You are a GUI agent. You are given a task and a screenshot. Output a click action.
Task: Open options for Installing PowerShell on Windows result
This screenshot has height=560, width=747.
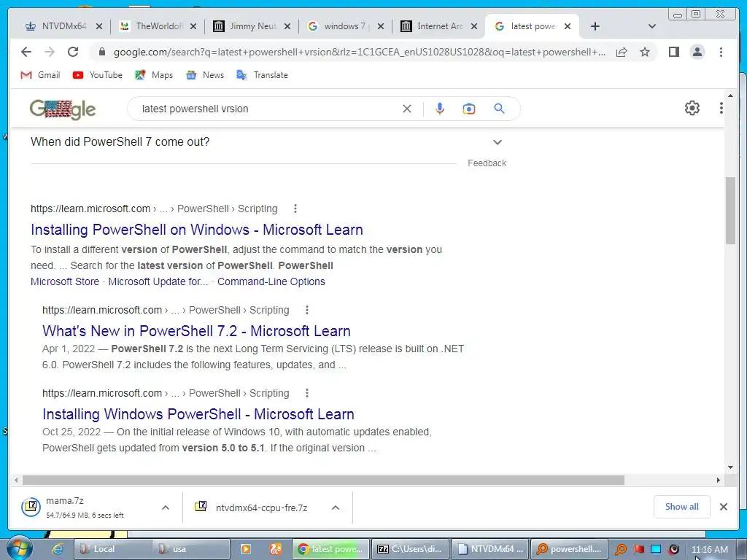(x=295, y=209)
